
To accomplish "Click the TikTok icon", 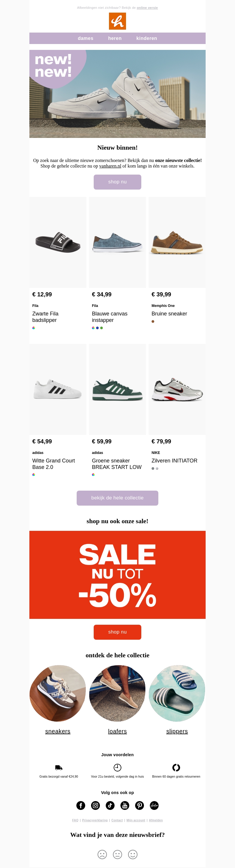I will coord(110,805).
